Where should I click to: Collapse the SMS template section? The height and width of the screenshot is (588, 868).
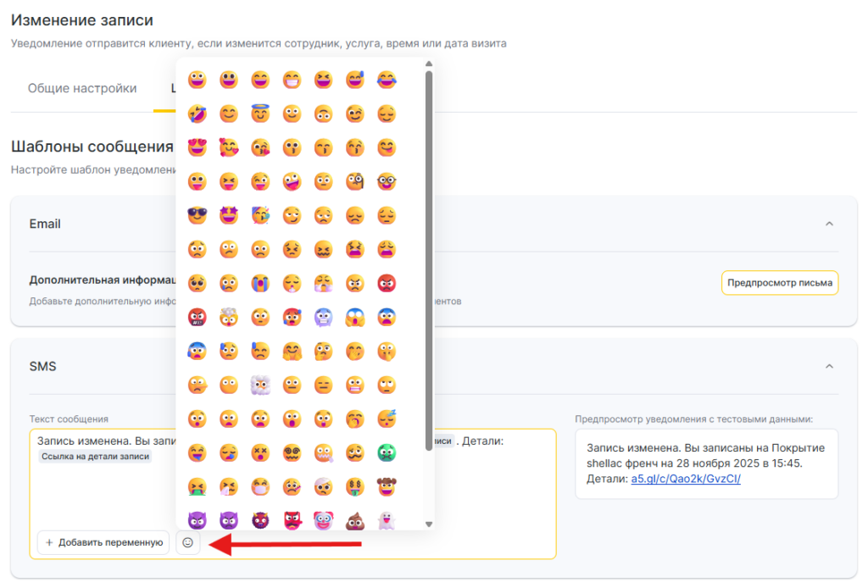tap(829, 366)
